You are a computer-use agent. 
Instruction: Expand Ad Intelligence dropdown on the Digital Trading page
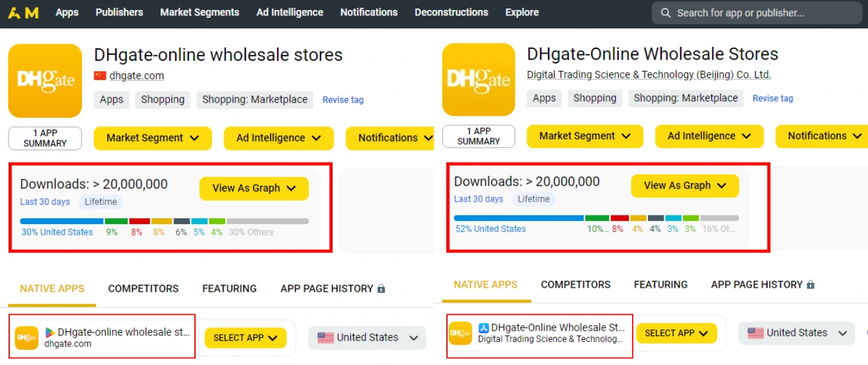[709, 136]
